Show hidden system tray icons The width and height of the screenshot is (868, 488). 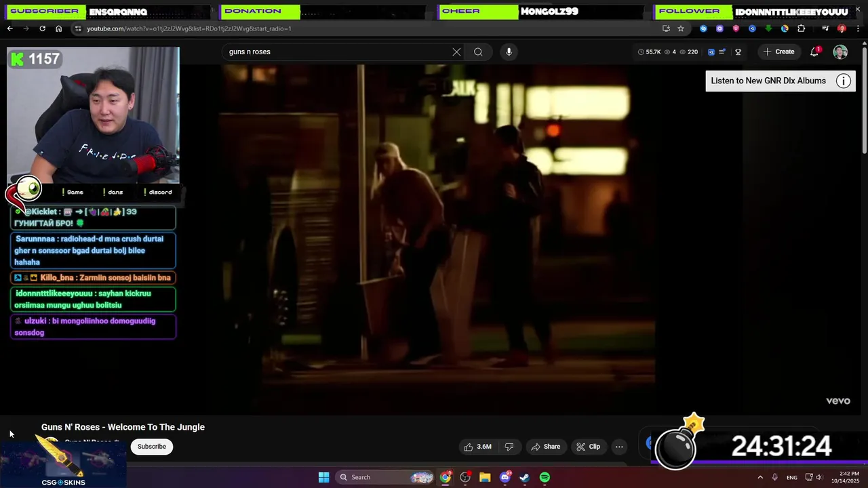click(x=760, y=477)
